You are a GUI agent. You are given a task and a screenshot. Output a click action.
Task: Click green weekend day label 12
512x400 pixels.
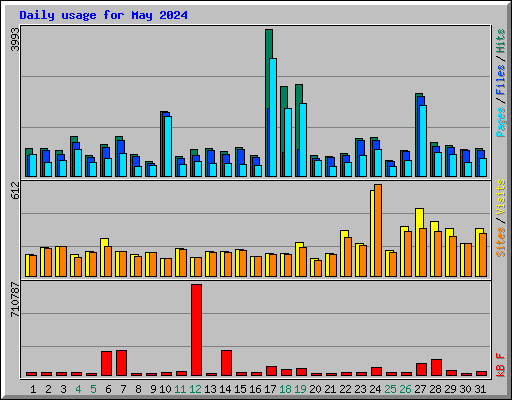(195, 389)
